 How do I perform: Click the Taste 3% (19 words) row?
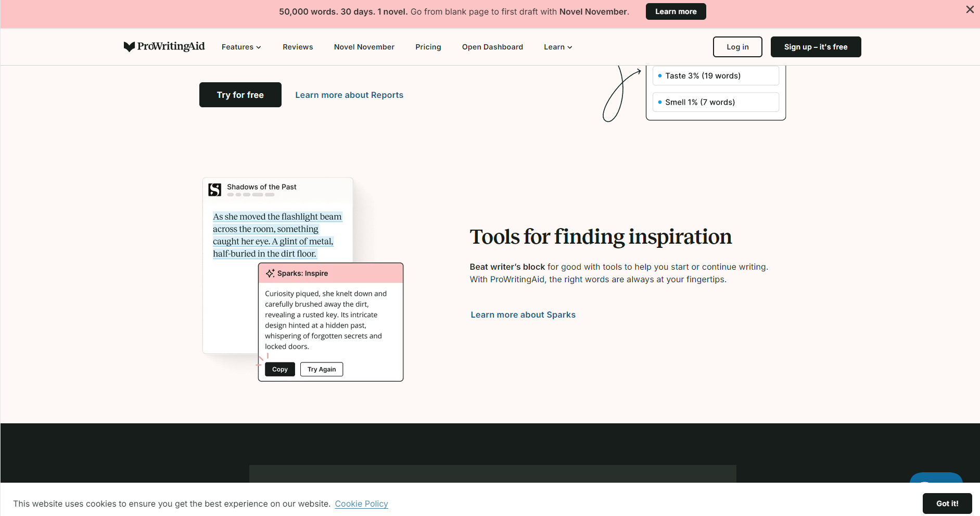coord(716,75)
